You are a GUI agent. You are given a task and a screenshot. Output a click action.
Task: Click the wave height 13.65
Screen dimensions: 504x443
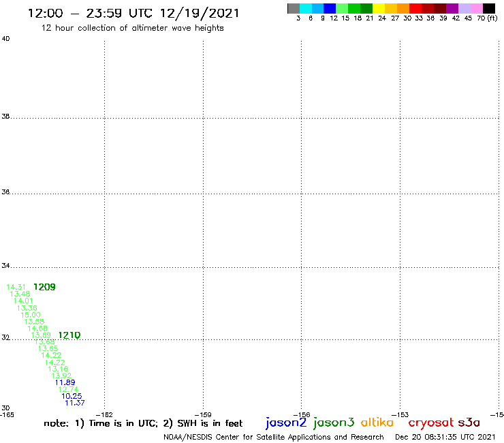(48, 348)
